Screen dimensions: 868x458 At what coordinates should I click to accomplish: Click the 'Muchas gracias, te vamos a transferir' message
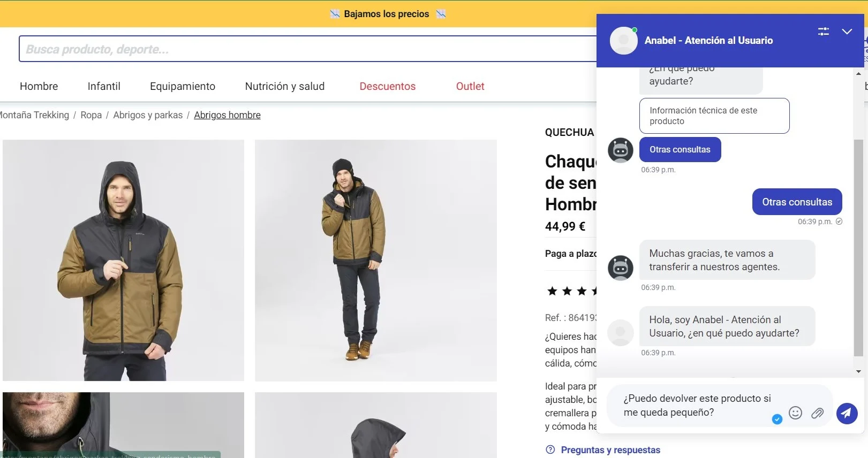[x=727, y=260]
